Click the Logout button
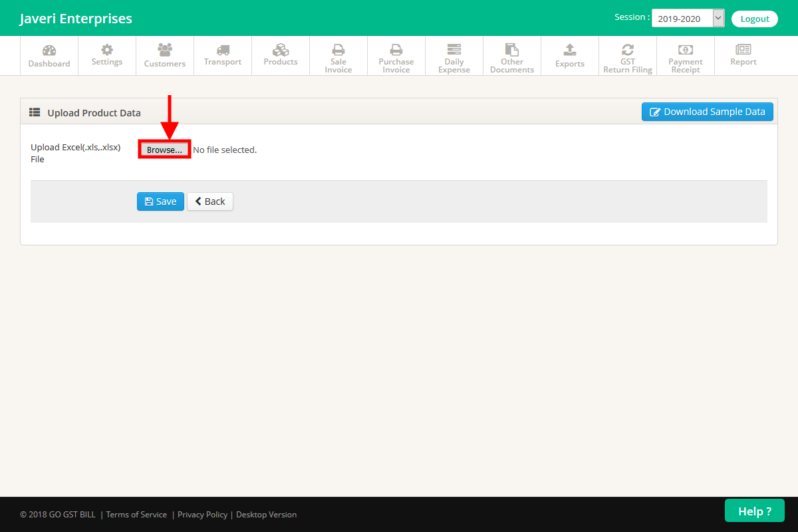The image size is (798, 532). (x=755, y=19)
